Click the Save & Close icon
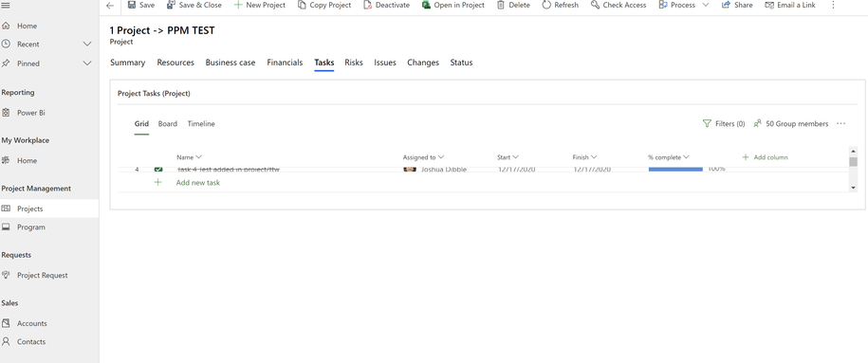Screen dimensions: 868x363 click(x=171, y=5)
